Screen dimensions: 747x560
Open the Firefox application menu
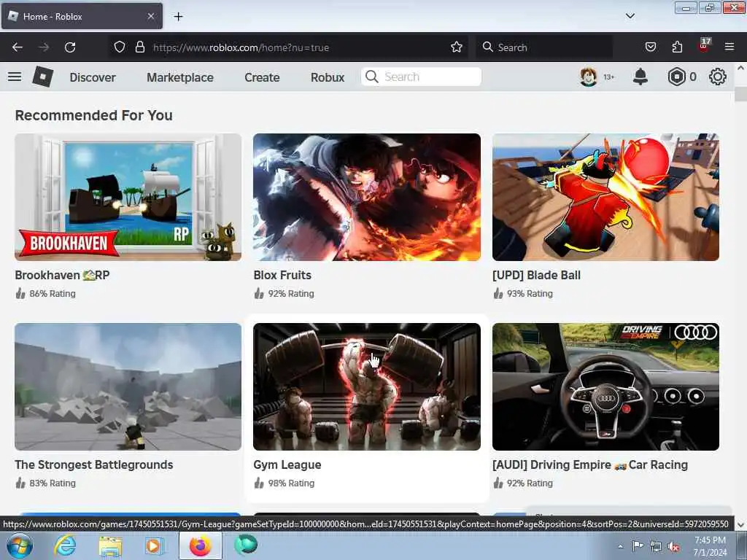coord(729,47)
